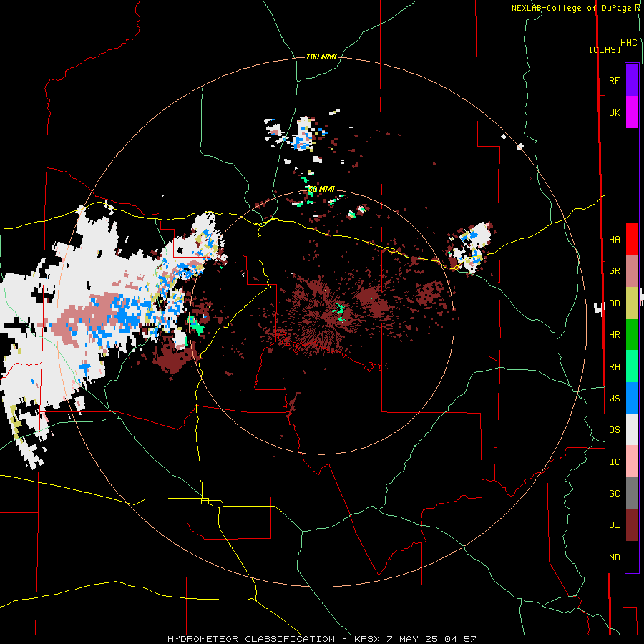Click the 'HR' legend label
Screen dimensions: 644x644
coord(614,335)
